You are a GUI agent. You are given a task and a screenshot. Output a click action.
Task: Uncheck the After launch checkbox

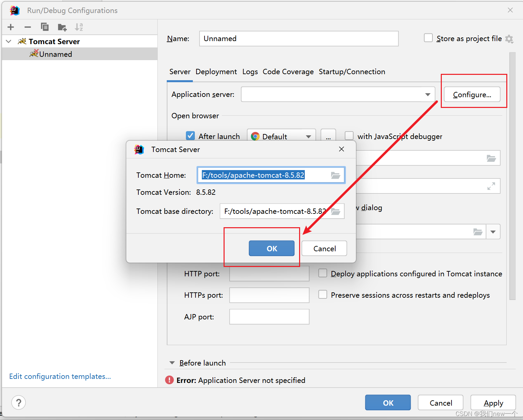tap(190, 136)
